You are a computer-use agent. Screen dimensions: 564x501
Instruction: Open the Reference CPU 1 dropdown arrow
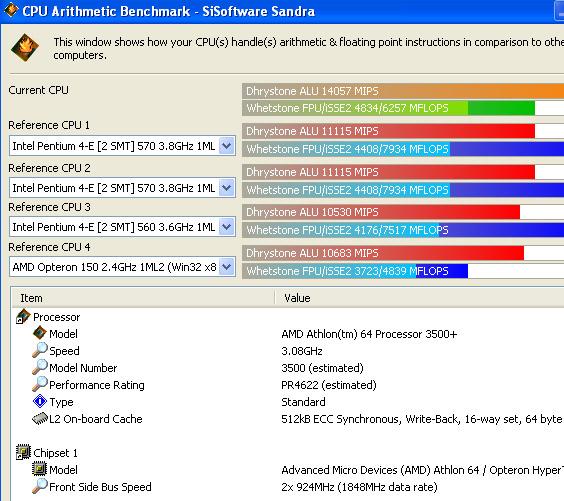pos(227,146)
